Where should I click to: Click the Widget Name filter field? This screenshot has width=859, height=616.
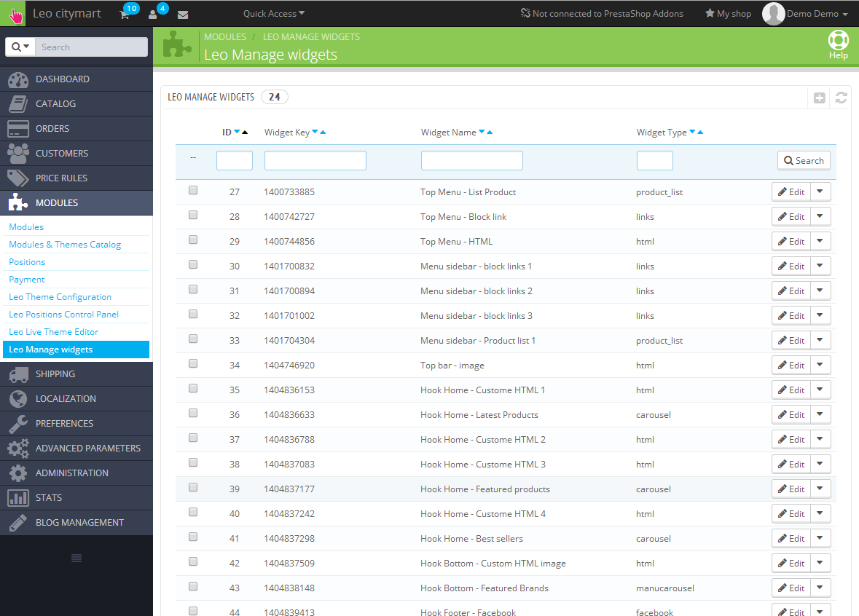coord(471,161)
